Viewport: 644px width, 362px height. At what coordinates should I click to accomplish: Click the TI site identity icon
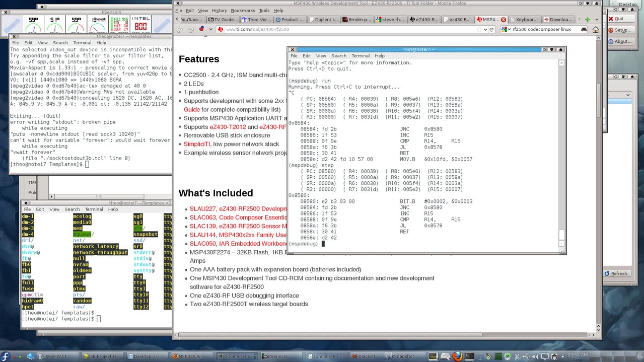pos(220,29)
